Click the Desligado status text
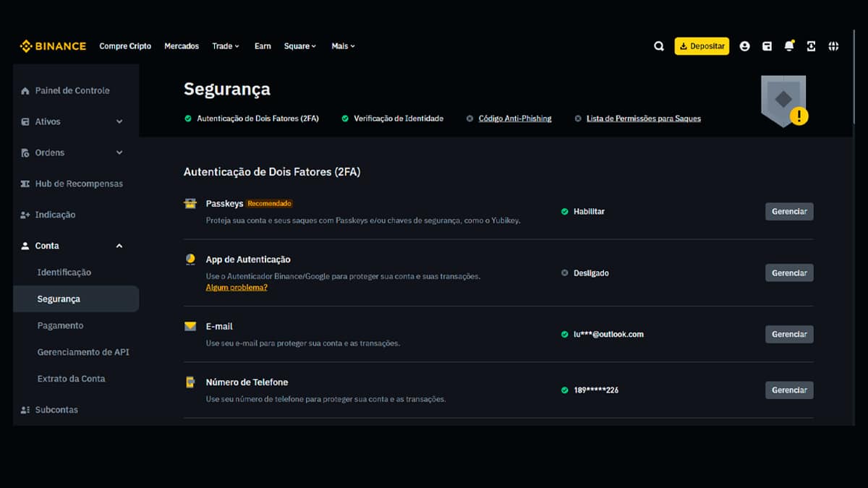This screenshot has width=868, height=488. pyautogui.click(x=591, y=273)
